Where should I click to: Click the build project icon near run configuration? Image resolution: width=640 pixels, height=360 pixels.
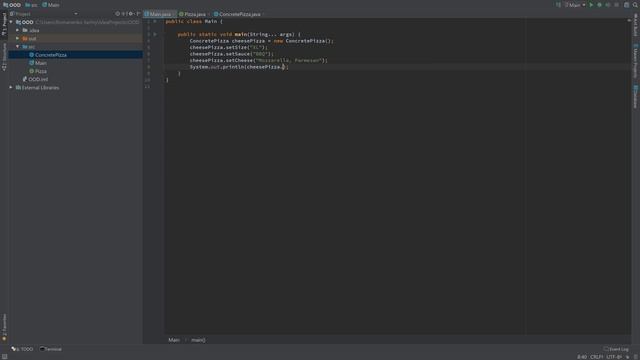click(x=558, y=5)
